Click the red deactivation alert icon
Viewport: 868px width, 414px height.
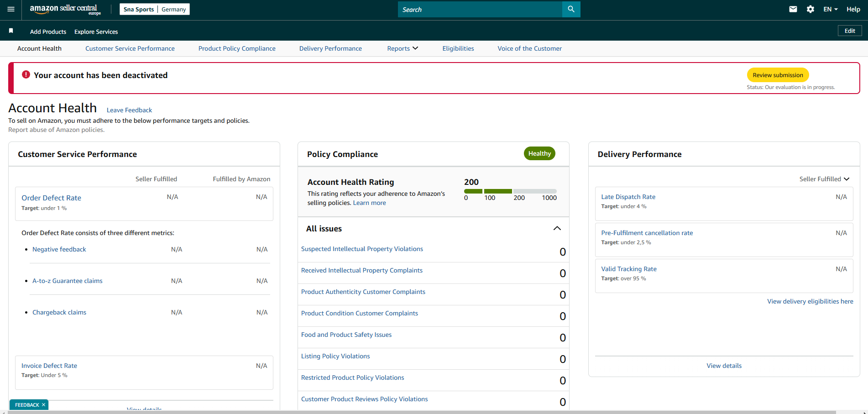(26, 74)
